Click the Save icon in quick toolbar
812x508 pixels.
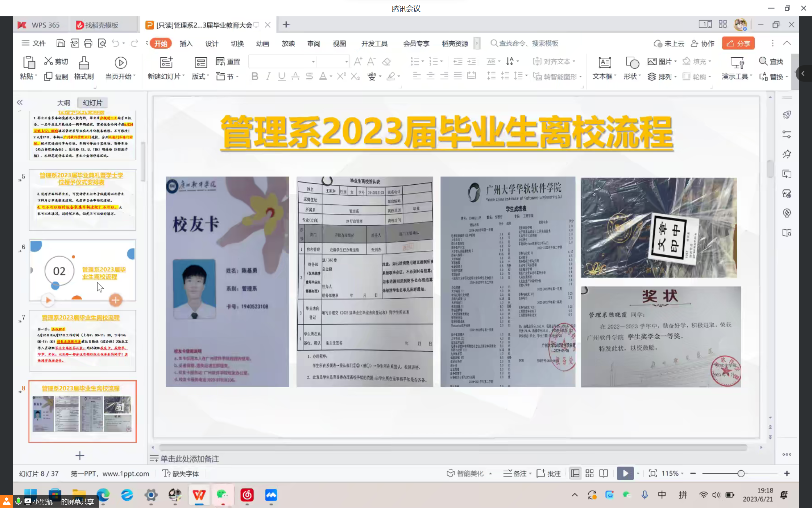[61, 44]
